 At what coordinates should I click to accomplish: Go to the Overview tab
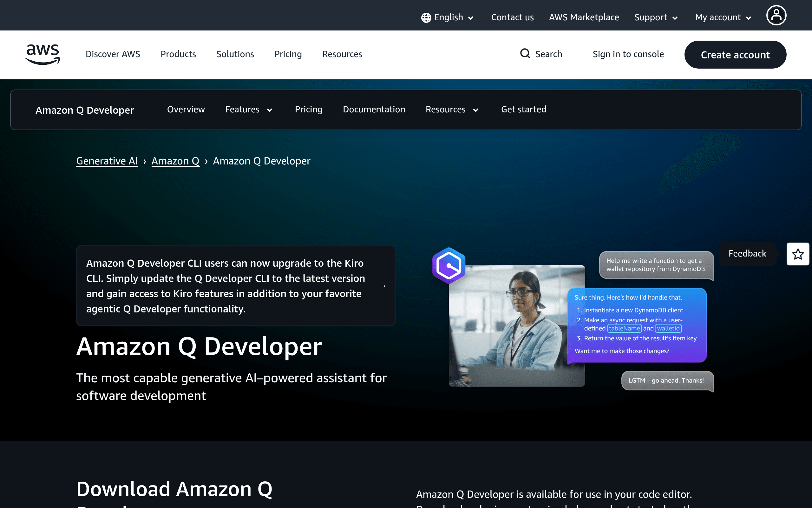point(186,110)
